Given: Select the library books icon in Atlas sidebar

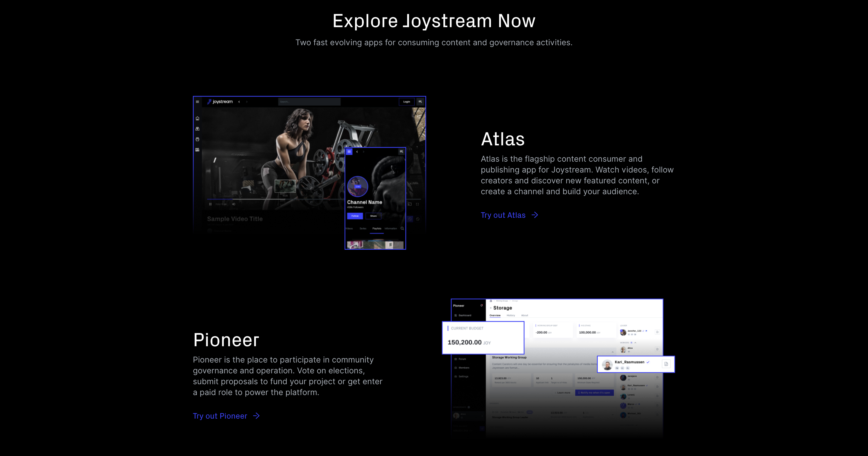Looking at the screenshot, I should (x=197, y=150).
